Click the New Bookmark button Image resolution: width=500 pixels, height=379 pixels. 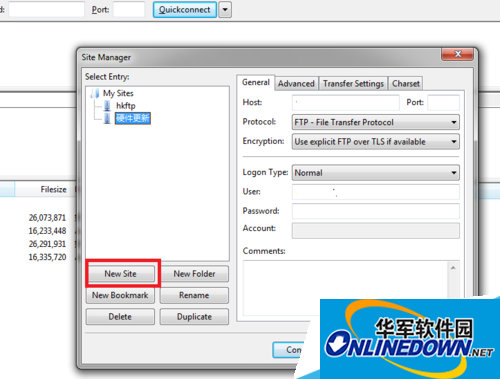click(120, 295)
